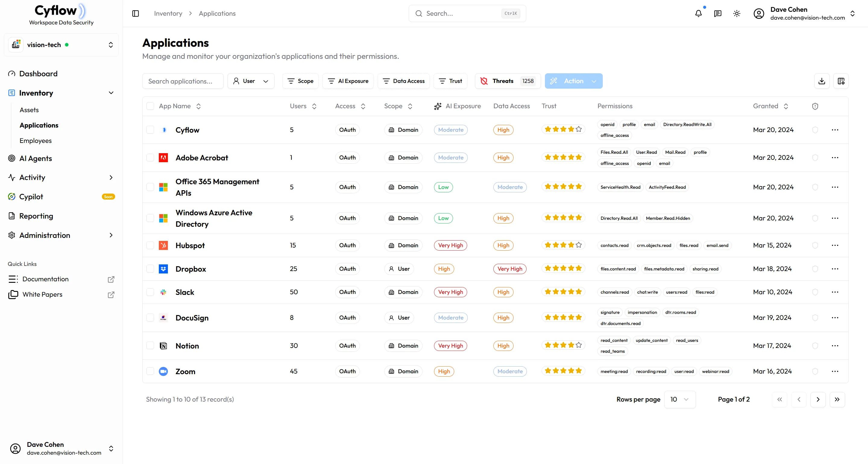Open the three-dot menu for Slack row

pos(835,292)
